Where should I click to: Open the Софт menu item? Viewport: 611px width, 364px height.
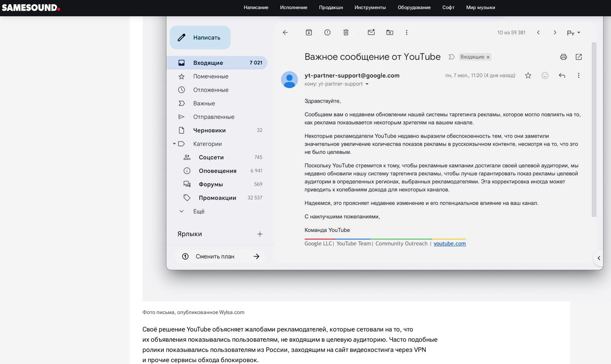(x=448, y=8)
